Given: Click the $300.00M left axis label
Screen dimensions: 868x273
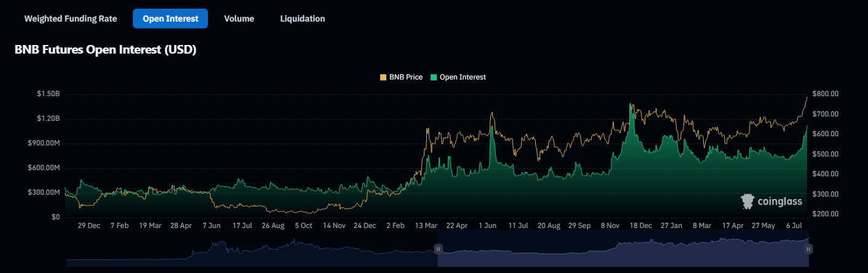Looking at the screenshot, I should (x=43, y=192).
